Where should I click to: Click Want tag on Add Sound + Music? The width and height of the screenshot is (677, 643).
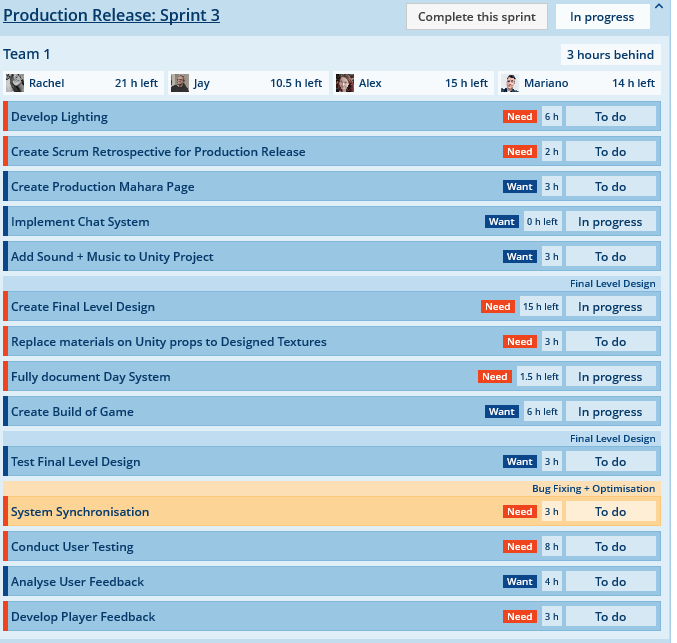[x=519, y=257]
